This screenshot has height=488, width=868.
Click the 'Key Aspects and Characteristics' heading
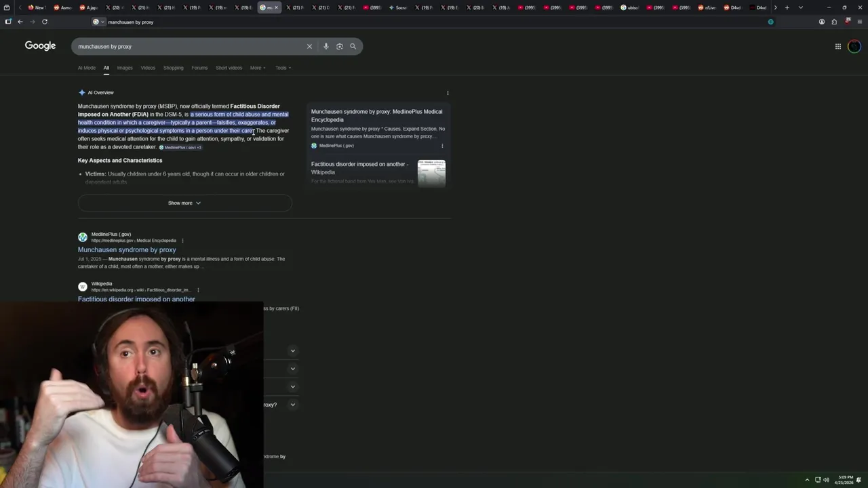tap(120, 161)
